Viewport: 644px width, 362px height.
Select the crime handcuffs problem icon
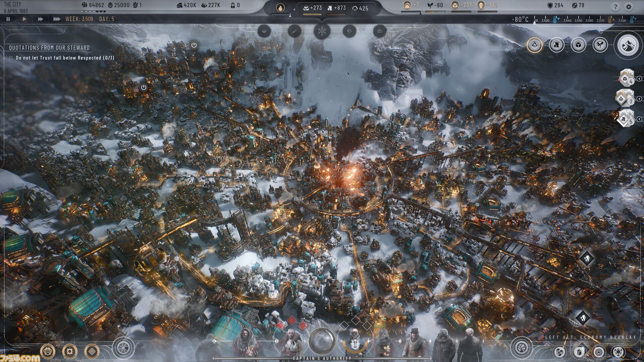click(379, 31)
